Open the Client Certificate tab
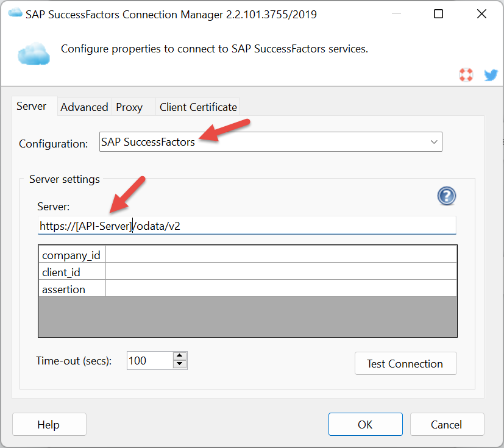Viewport: 504px width, 448px height. point(198,107)
